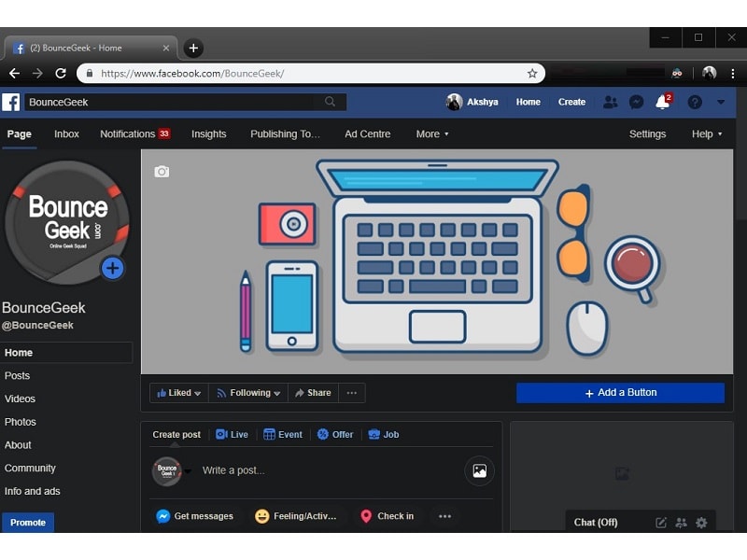
Task: Click the Home link in top bar
Action: tap(528, 102)
